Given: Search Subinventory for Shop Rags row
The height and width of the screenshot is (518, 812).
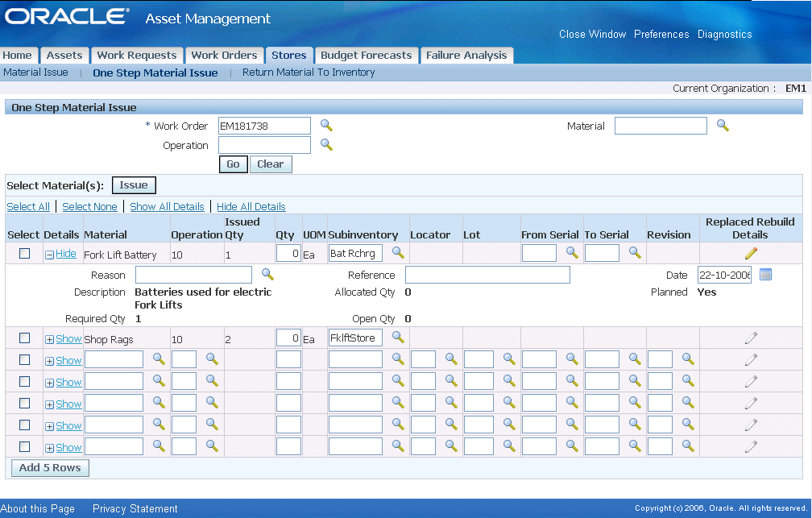Looking at the screenshot, I should click(398, 338).
